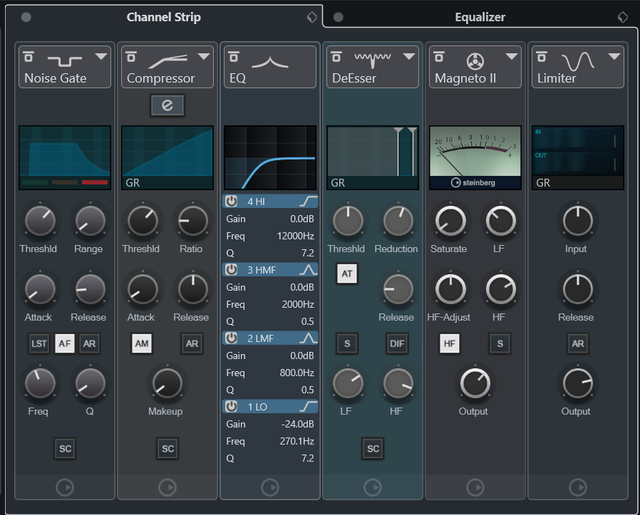
Task: Click the DeEsser Reduction knob
Action: [398, 221]
